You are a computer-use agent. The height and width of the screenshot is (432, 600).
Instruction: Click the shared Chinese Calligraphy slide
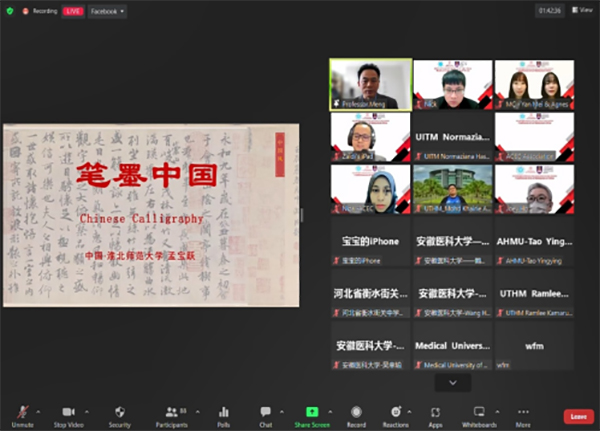click(151, 215)
